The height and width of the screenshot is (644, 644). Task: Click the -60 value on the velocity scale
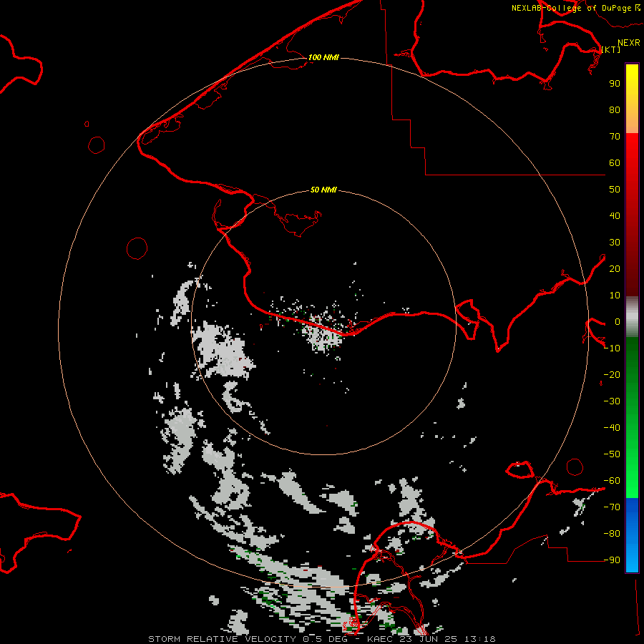click(x=612, y=481)
